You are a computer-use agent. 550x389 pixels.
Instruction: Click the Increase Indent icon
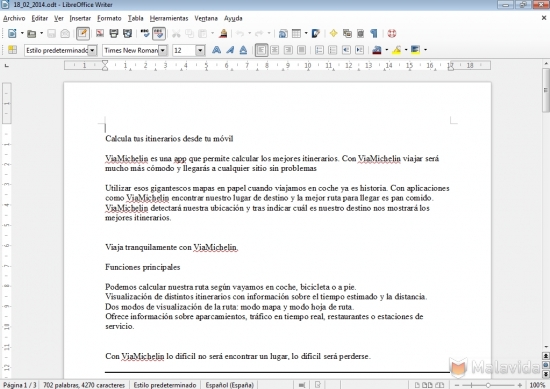click(x=360, y=50)
